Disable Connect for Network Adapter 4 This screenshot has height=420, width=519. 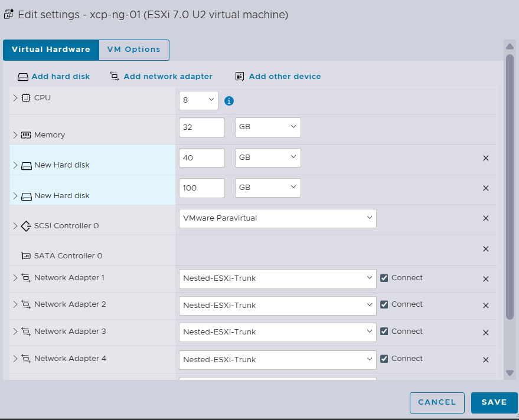(384, 359)
